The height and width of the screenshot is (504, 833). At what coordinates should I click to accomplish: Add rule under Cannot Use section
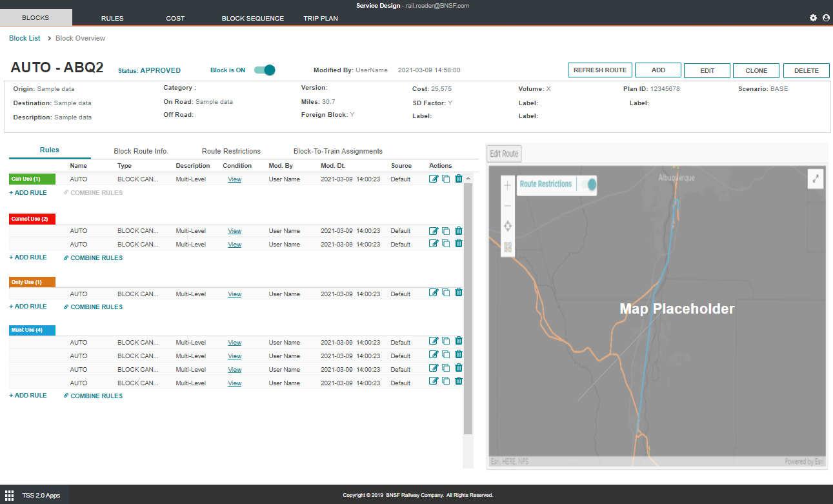[x=28, y=257]
